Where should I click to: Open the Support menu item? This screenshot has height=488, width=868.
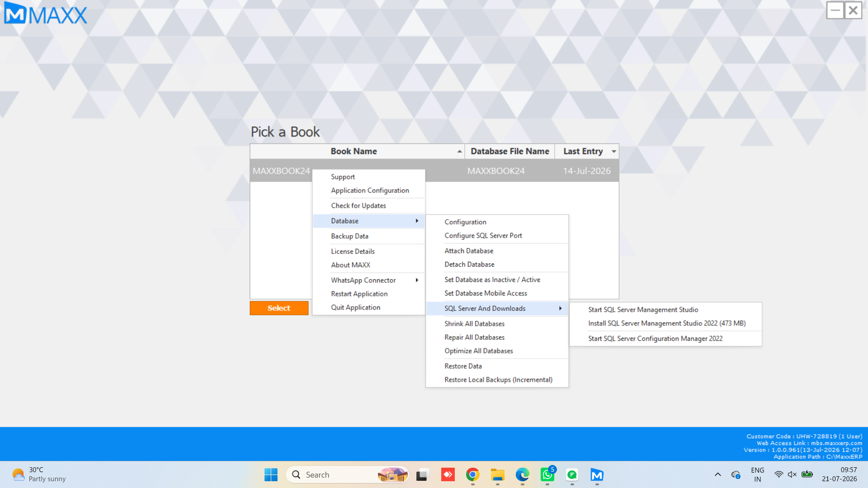tap(368, 177)
